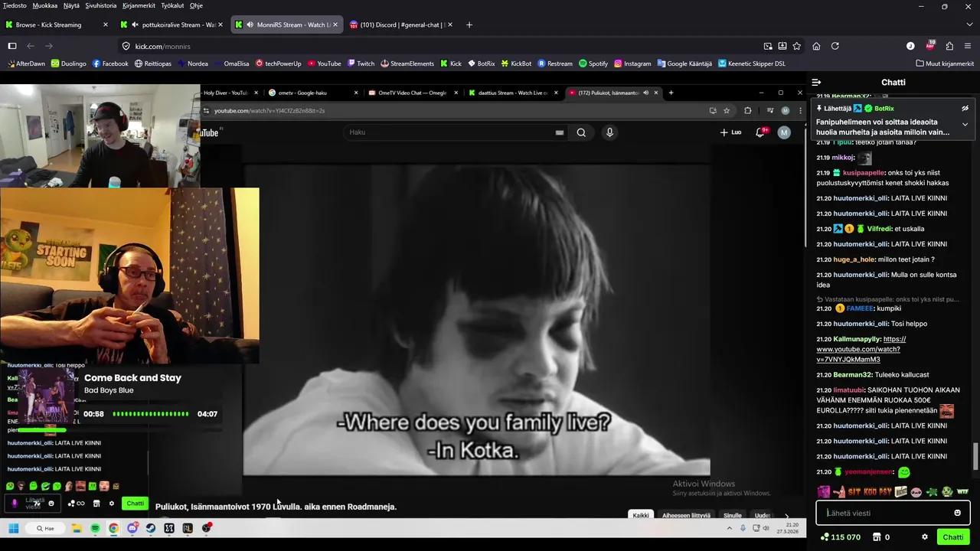The height and width of the screenshot is (551, 980).
Task: Click the SIT emote in quick emotes
Action: (855, 492)
